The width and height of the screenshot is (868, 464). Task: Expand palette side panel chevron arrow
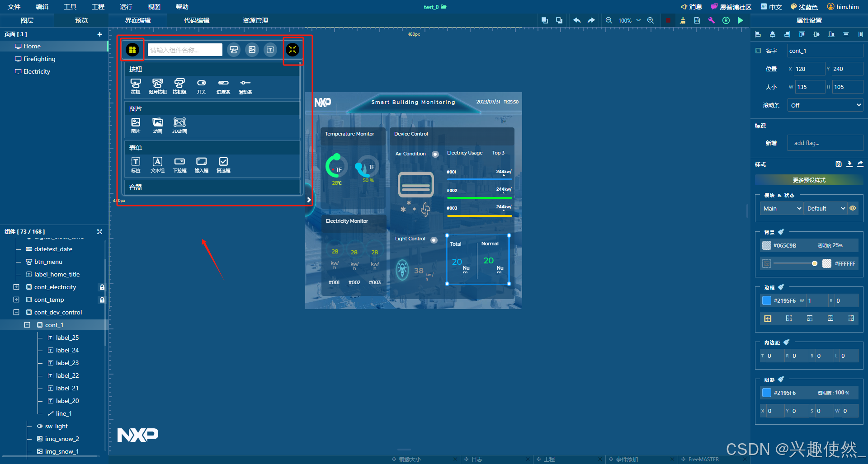click(x=309, y=200)
